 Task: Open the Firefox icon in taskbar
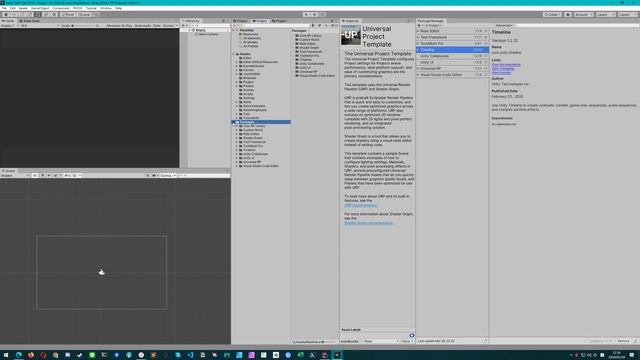pyautogui.click(x=31, y=355)
